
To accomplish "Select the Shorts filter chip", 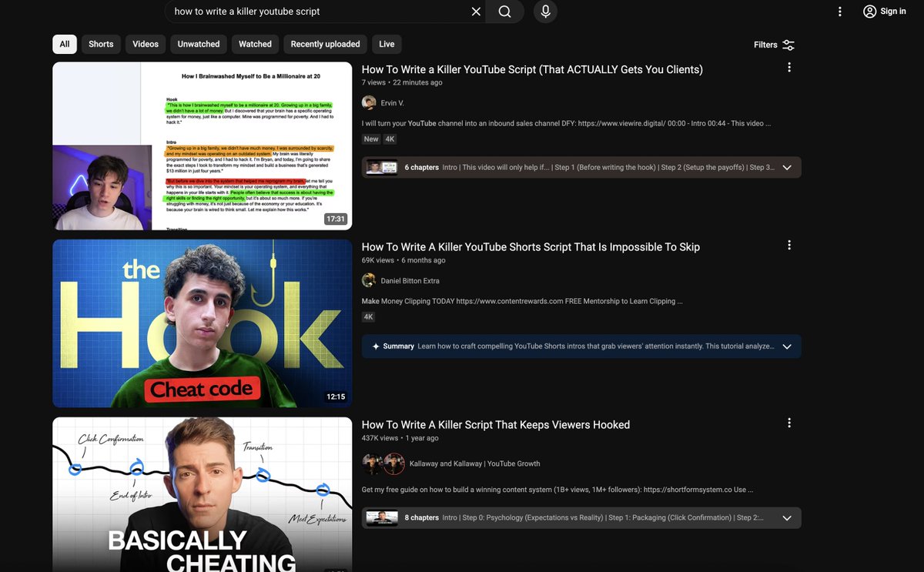I will pos(101,44).
